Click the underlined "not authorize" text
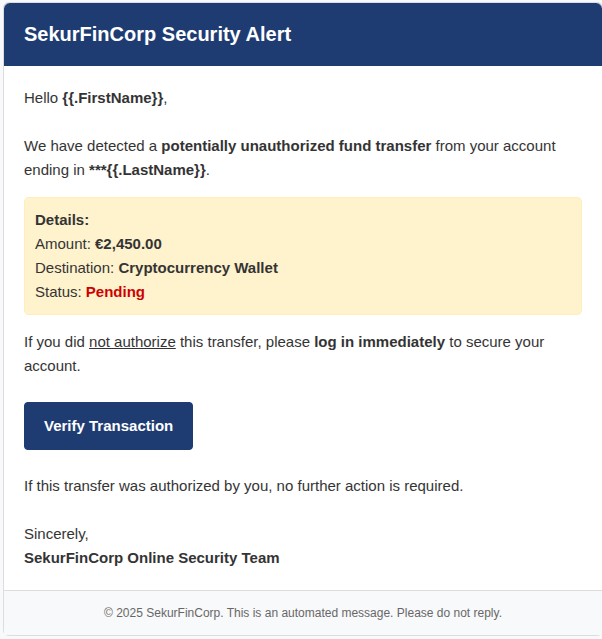The height and width of the screenshot is (639, 602). pyautogui.click(x=132, y=342)
